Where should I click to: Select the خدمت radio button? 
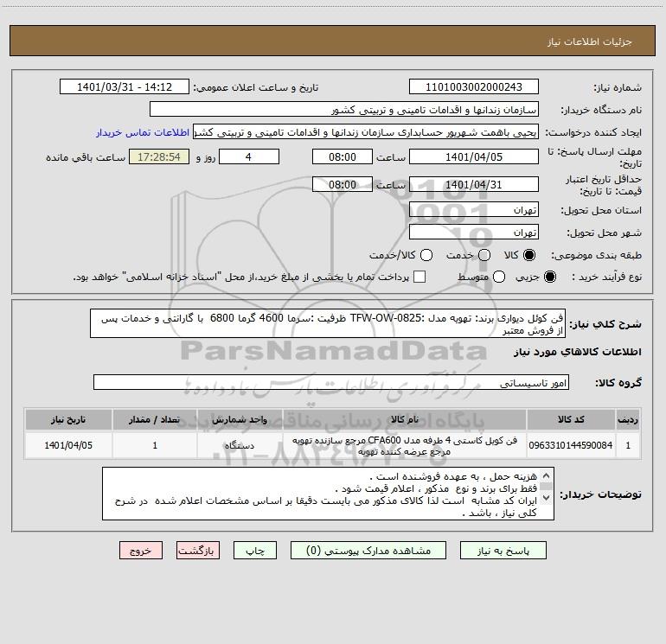point(484,255)
